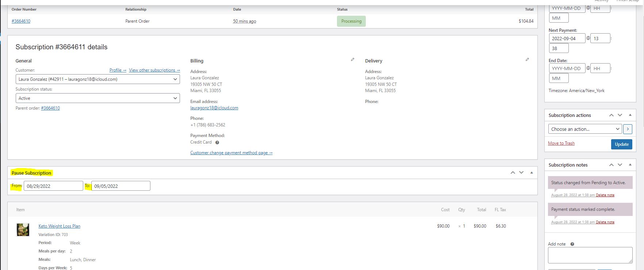Collapse the Subscription notes panel

pos(630,165)
